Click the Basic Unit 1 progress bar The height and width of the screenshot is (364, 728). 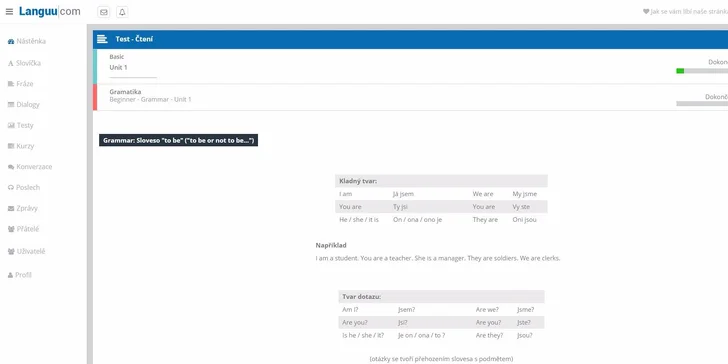pyautogui.click(x=702, y=71)
